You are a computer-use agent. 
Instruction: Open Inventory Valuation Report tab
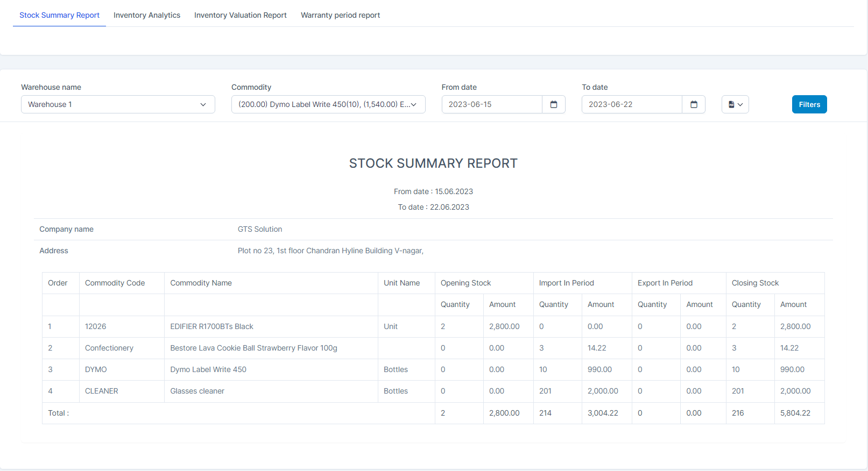[x=241, y=15]
